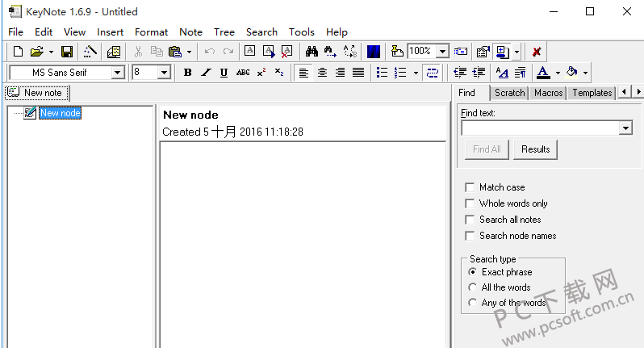Open the Tools menu
This screenshot has height=348, width=644.
(302, 32)
